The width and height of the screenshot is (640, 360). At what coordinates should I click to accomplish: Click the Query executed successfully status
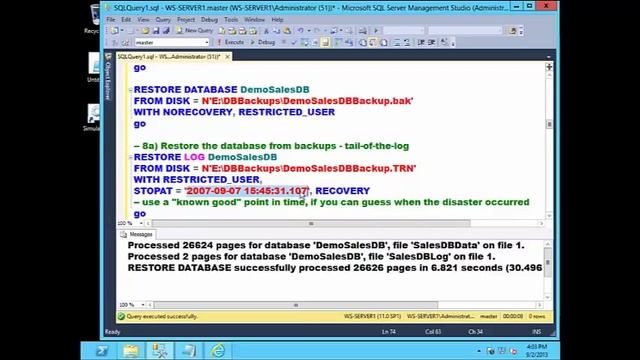point(158,316)
